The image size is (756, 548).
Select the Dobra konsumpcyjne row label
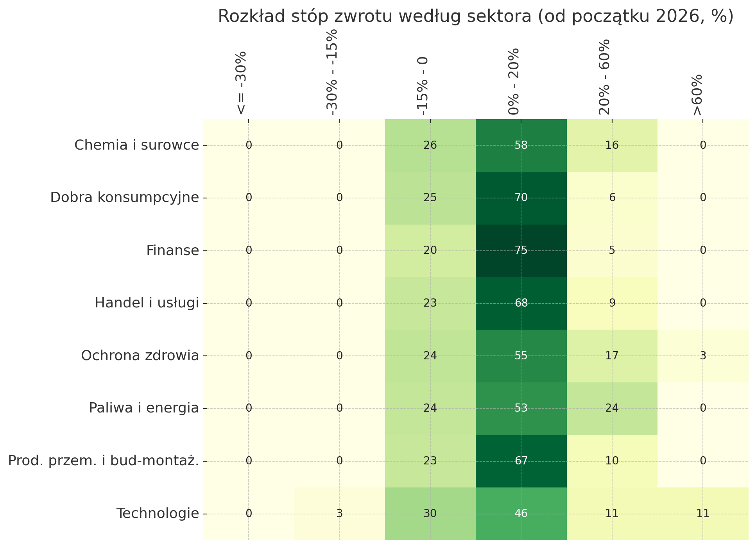click(124, 198)
